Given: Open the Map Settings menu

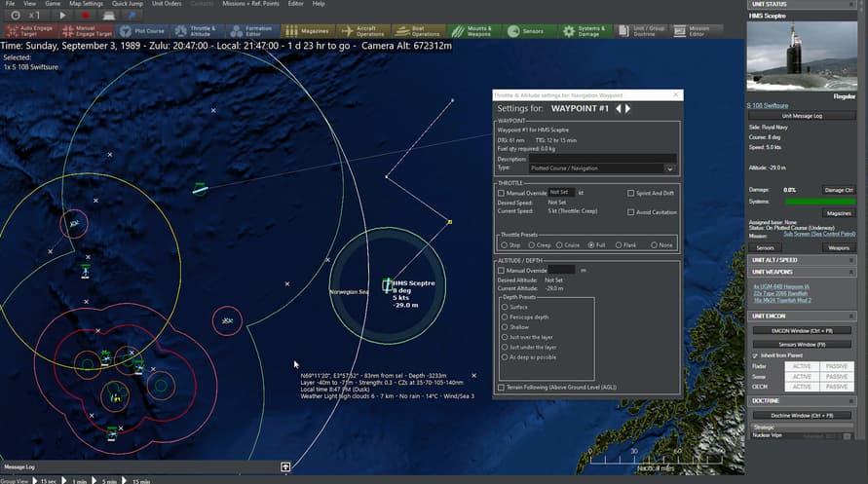Looking at the screenshot, I should pyautogui.click(x=86, y=3).
